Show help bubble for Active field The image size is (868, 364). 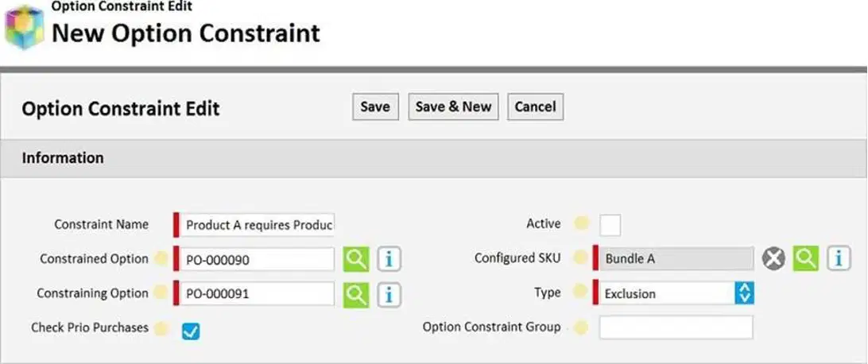581,223
